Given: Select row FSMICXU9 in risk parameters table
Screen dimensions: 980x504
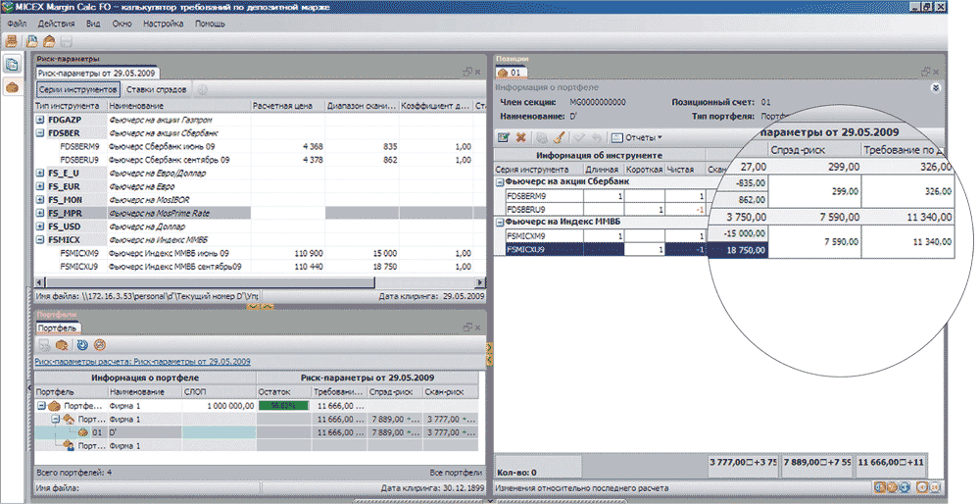Looking at the screenshot, I should tap(260, 267).
